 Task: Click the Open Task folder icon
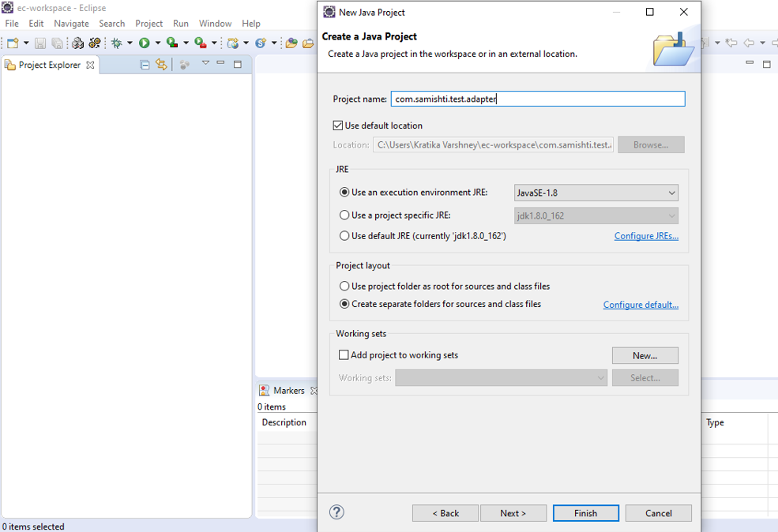click(x=308, y=43)
